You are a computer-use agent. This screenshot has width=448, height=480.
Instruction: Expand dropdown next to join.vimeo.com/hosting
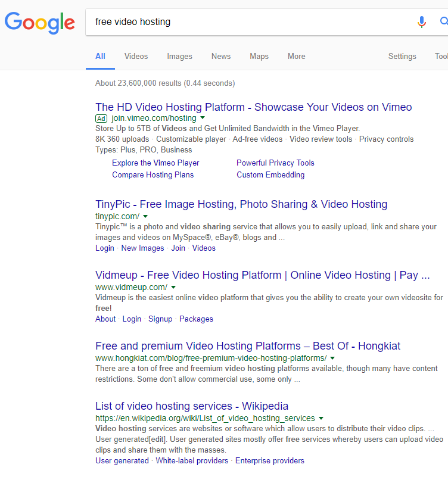(203, 118)
